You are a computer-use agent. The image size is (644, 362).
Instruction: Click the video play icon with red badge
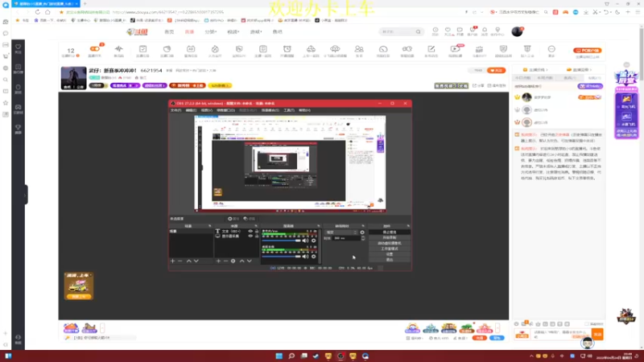[456, 49]
